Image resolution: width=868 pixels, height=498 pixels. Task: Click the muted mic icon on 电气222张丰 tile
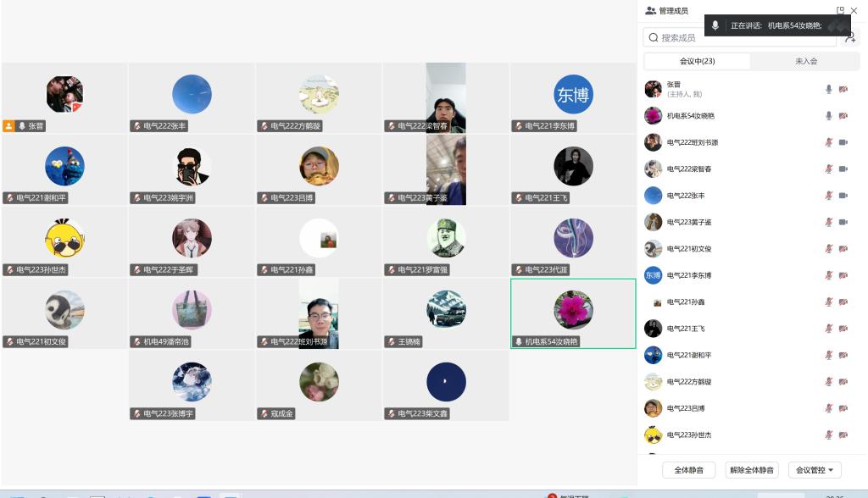click(136, 126)
